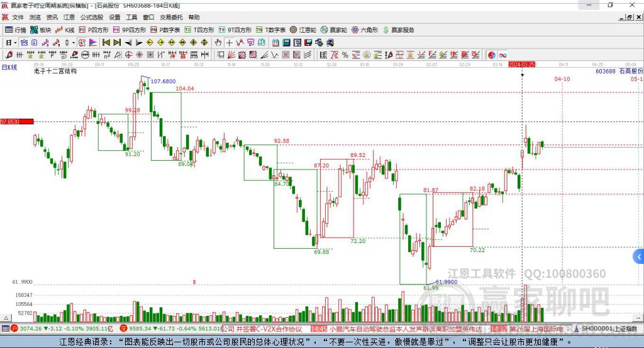Click the save floppy disk icon
The height and width of the screenshot is (348, 644).
coord(308,43)
